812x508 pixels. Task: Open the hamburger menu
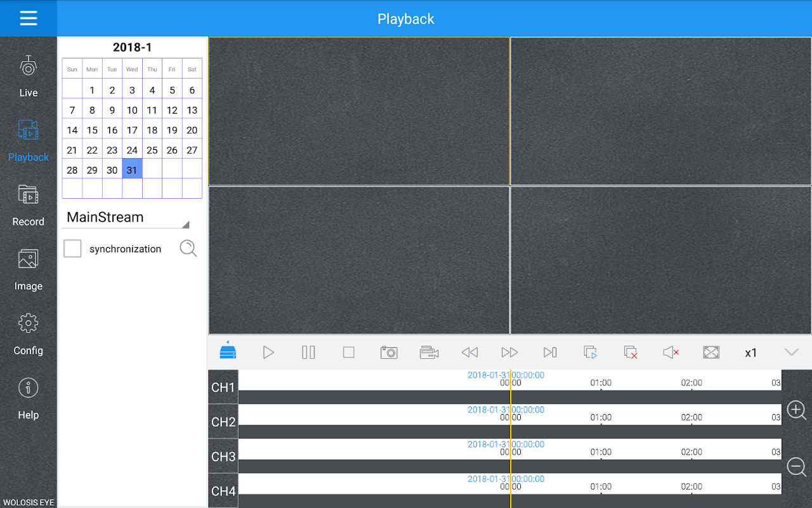[29, 18]
